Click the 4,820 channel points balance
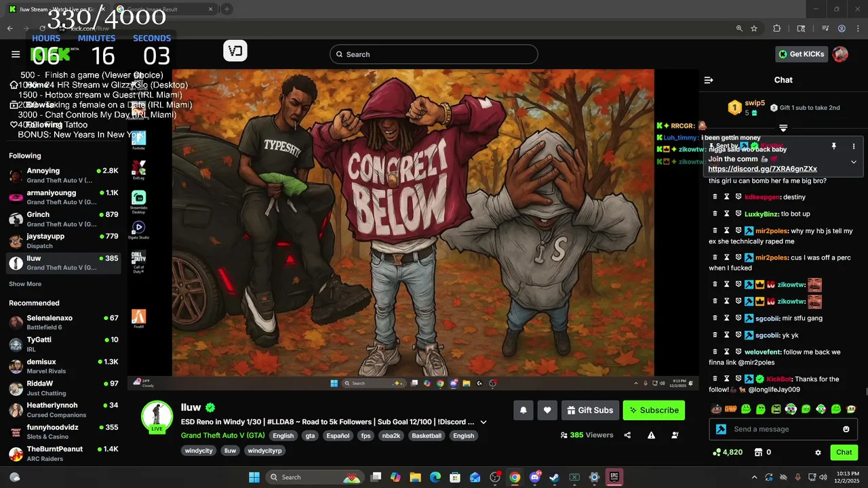Image resolution: width=868 pixels, height=488 pixels. [728, 452]
